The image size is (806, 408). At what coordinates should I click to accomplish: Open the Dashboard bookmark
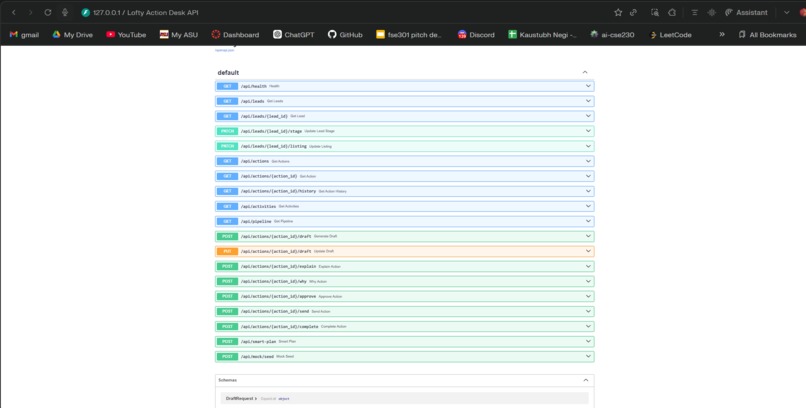tap(235, 34)
